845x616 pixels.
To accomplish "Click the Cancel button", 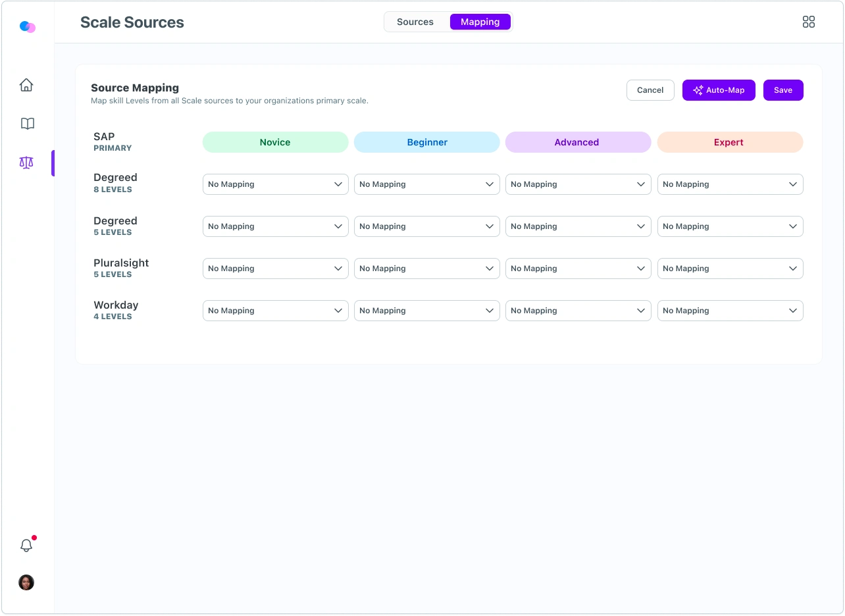I will 650,90.
